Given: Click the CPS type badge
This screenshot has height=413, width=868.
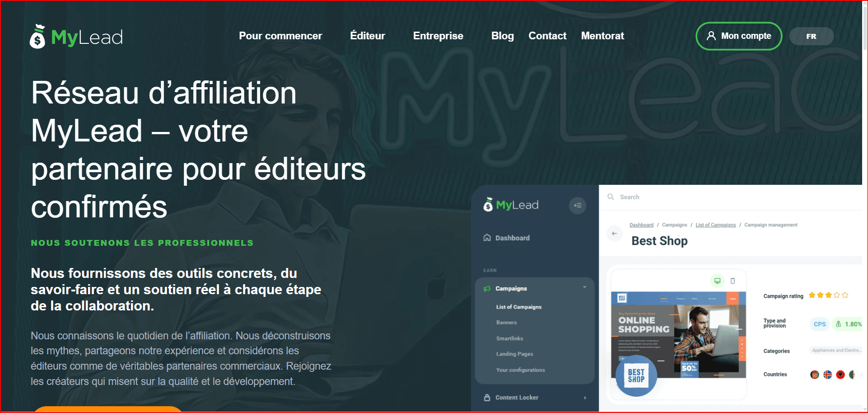Looking at the screenshot, I should click(819, 324).
